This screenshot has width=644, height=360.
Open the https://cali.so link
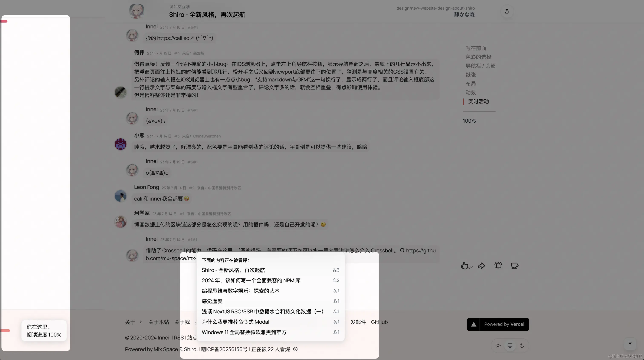tap(175, 38)
